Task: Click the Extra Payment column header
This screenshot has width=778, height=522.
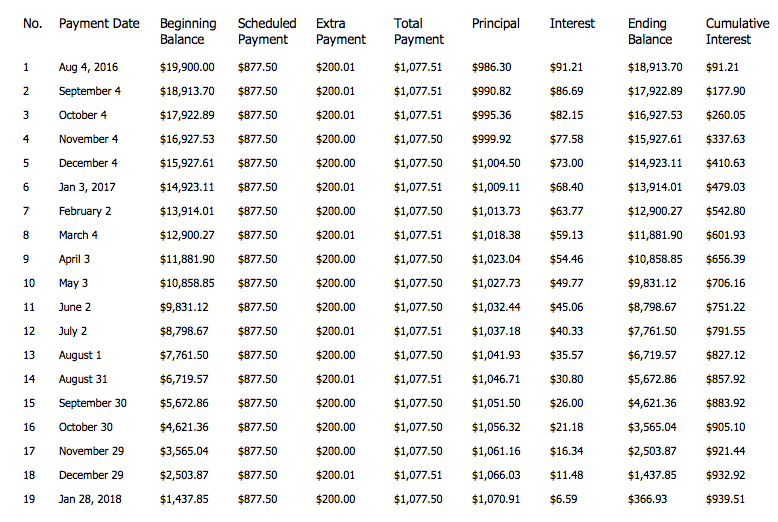Action: pyautogui.click(x=340, y=31)
